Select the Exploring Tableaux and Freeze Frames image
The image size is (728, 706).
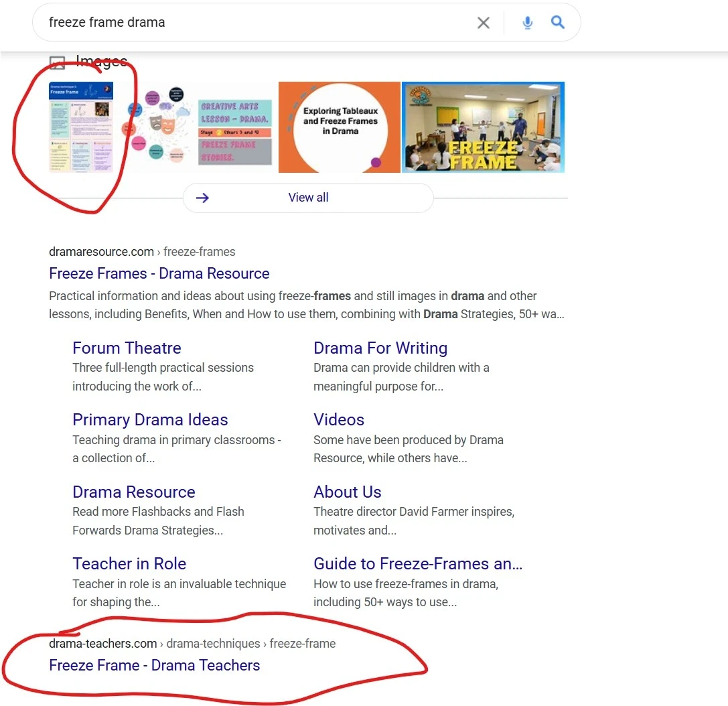click(x=339, y=127)
